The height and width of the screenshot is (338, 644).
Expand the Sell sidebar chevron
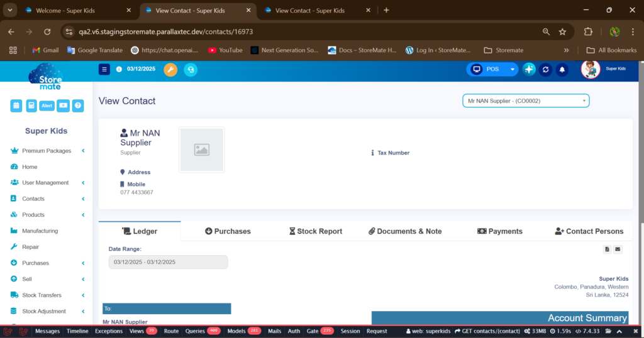(83, 279)
